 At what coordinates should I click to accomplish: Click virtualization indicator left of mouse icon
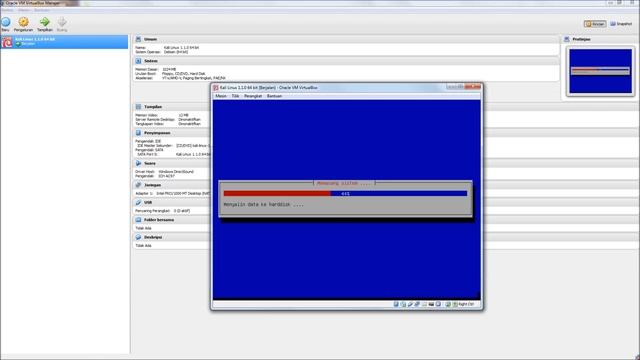(438, 304)
